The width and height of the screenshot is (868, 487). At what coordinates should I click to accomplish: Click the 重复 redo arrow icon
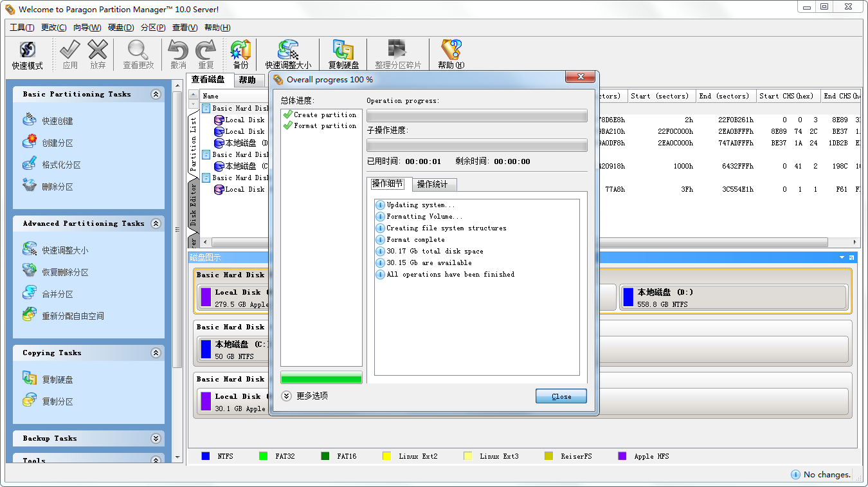pos(206,50)
